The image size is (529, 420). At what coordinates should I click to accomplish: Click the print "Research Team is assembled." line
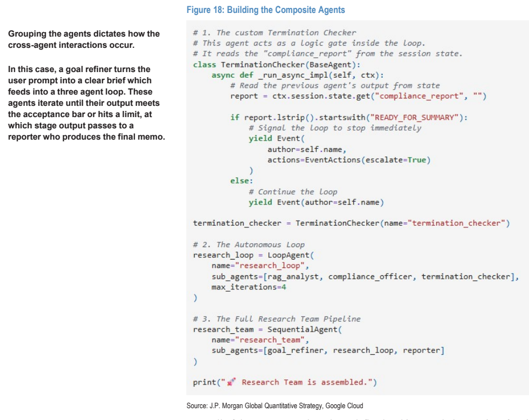pos(285,382)
